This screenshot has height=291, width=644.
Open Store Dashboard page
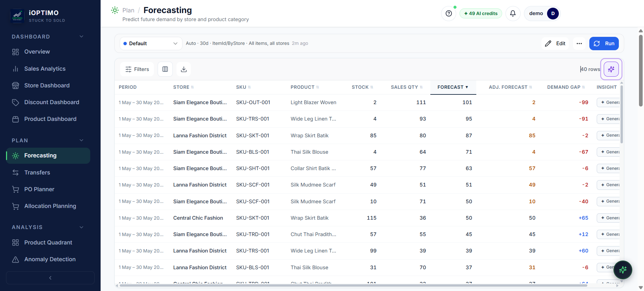click(x=48, y=85)
